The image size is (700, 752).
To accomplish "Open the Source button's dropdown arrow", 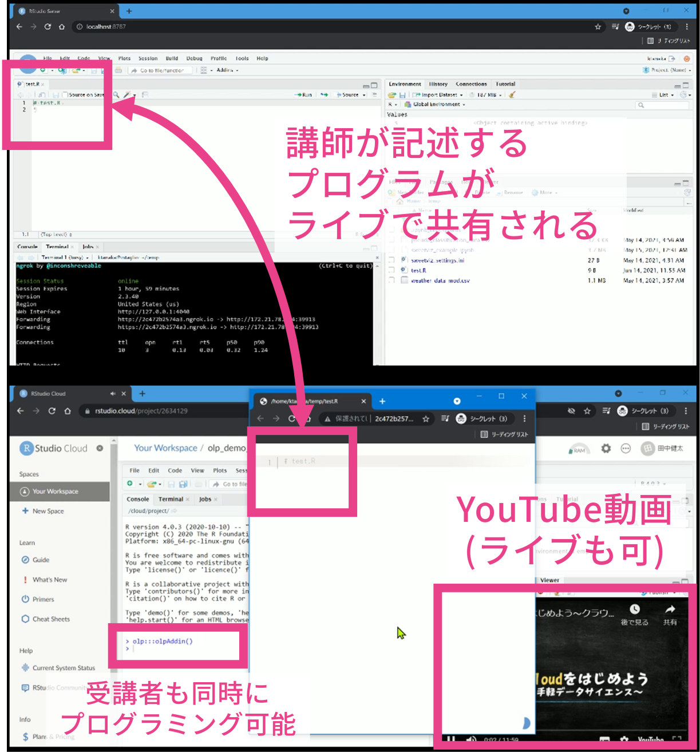I will [x=364, y=95].
